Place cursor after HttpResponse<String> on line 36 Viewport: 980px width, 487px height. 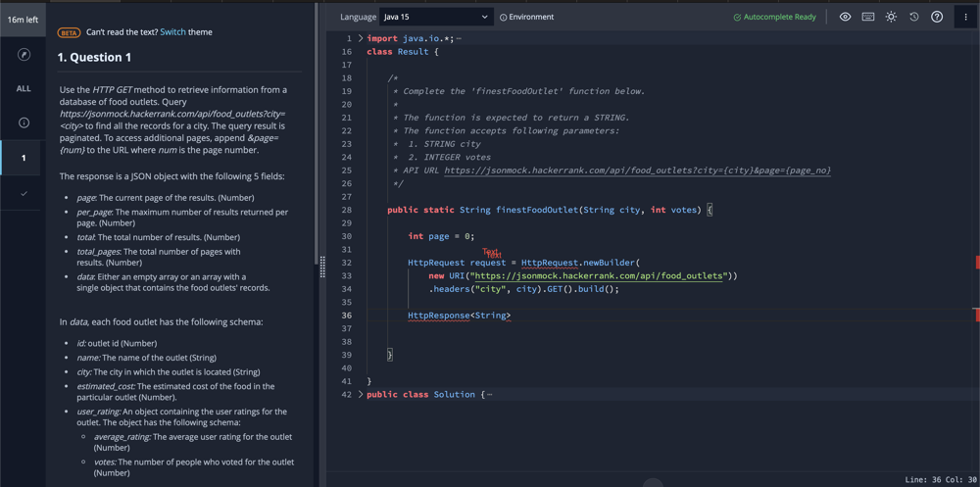513,316
